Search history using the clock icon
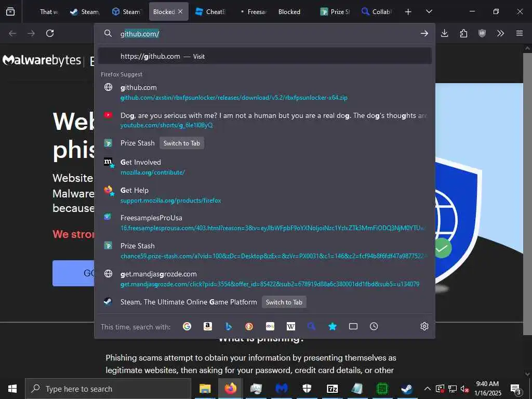Screen dimensions: 532x399 coord(374,326)
